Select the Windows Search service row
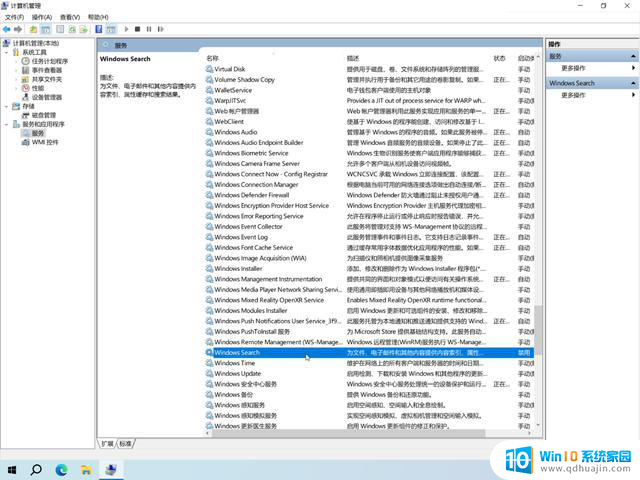 click(x=369, y=353)
